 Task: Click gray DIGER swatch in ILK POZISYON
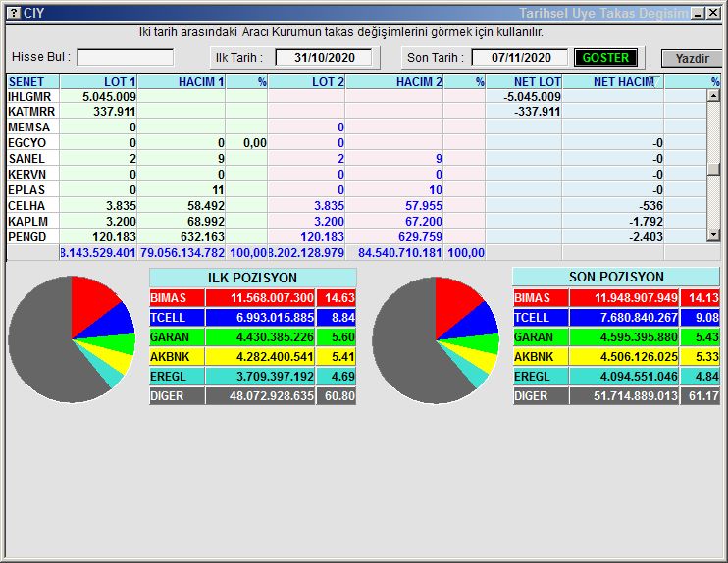[x=177, y=396]
